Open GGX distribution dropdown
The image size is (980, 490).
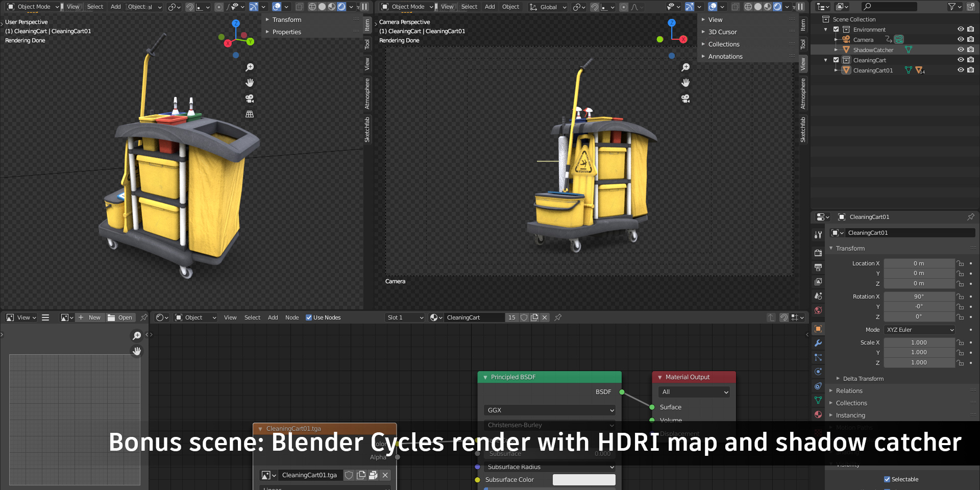pos(549,410)
